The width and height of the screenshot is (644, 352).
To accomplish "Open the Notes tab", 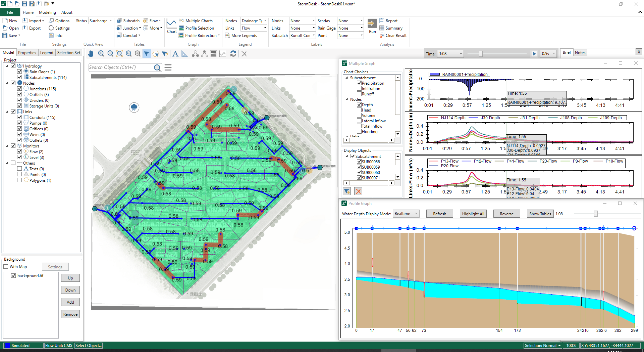I will 580,53.
